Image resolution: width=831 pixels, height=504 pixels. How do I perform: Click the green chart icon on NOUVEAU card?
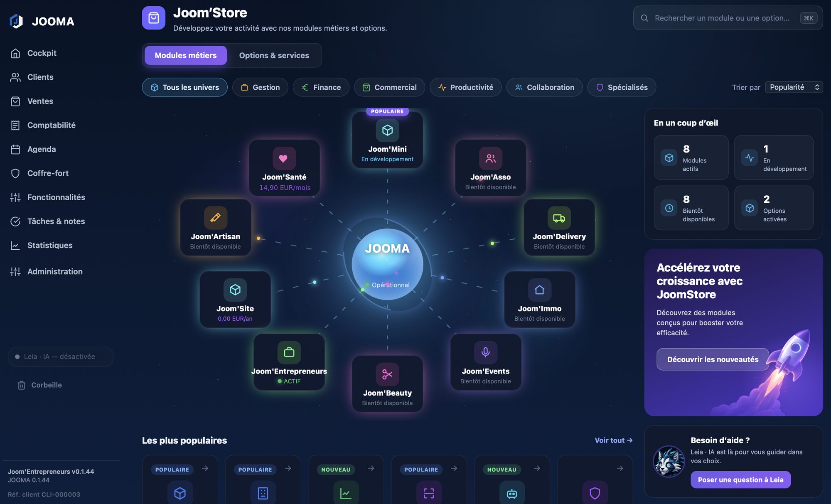(x=346, y=493)
